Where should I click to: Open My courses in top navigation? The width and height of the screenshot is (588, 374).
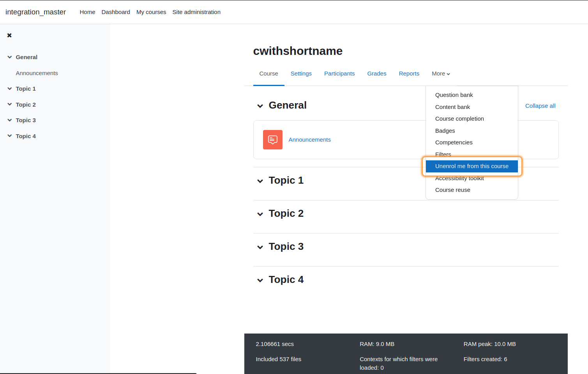pyautogui.click(x=151, y=12)
